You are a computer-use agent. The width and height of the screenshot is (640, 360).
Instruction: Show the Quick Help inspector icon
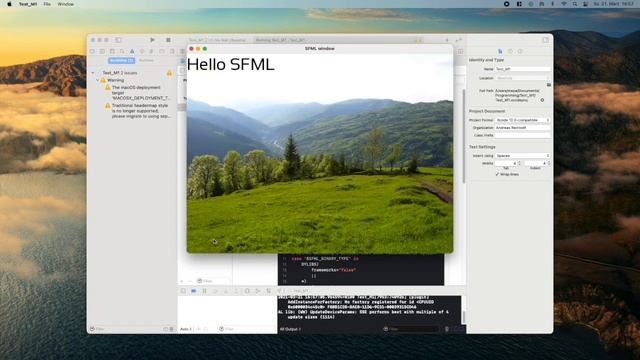(x=520, y=51)
